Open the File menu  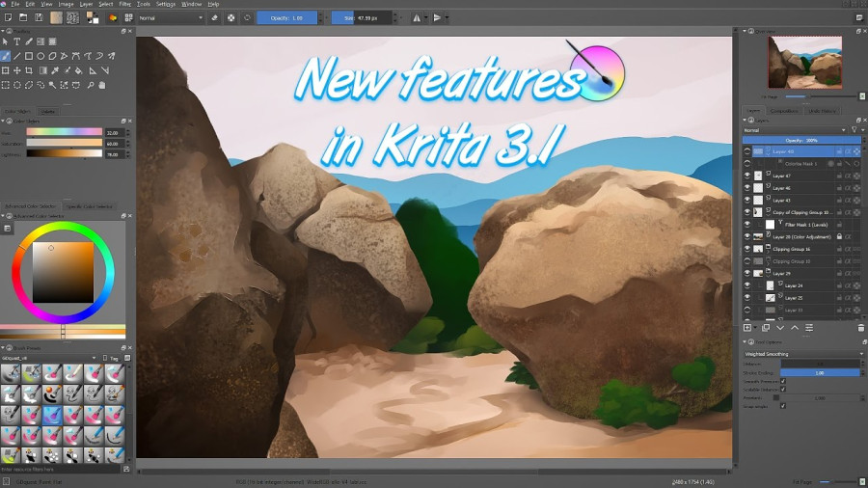tap(14, 4)
